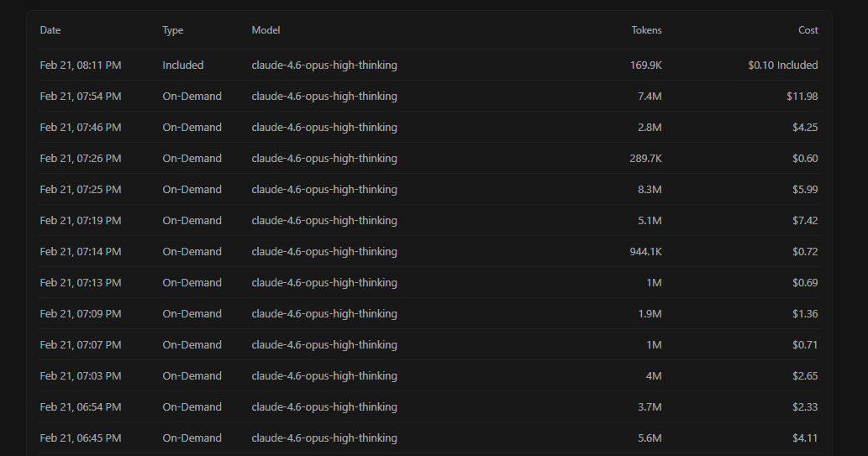Click the Included type cell
The image size is (868, 456).
point(182,66)
